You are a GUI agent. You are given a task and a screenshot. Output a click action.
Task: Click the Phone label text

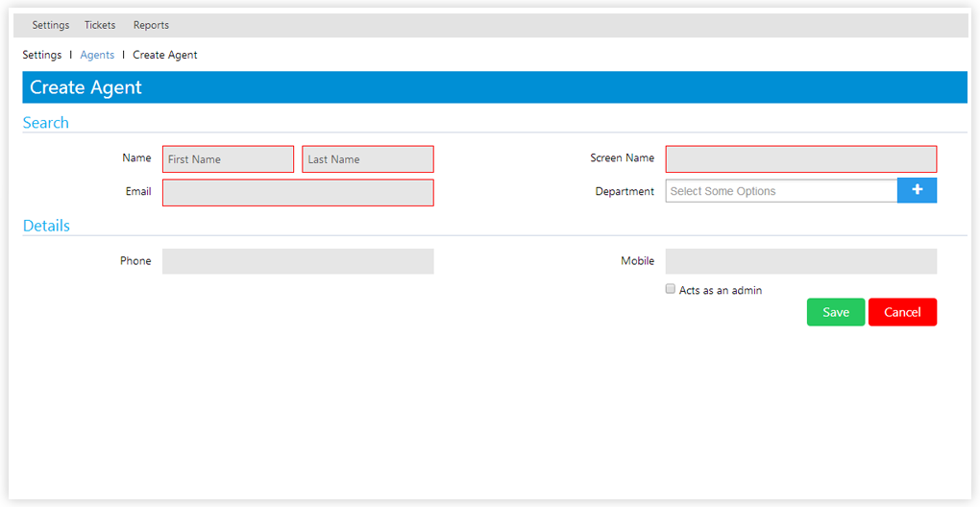135,260
